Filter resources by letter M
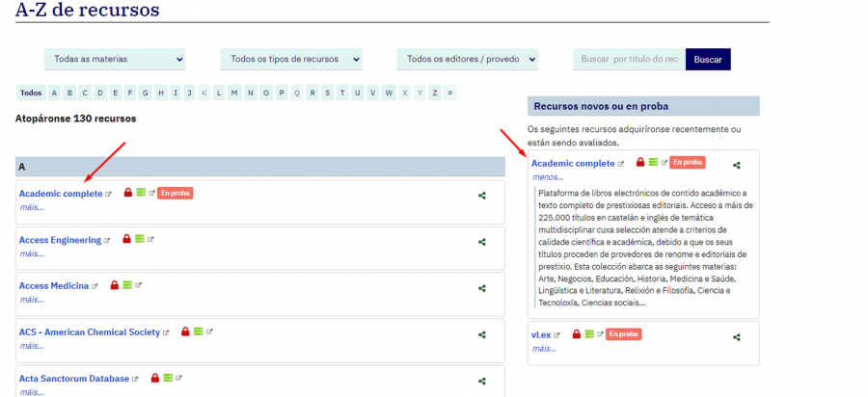 pos(234,93)
